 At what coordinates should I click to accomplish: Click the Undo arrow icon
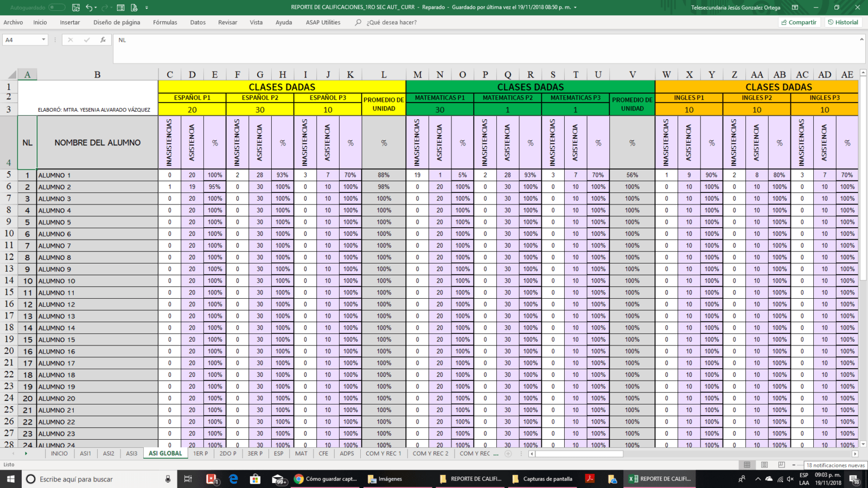(88, 8)
